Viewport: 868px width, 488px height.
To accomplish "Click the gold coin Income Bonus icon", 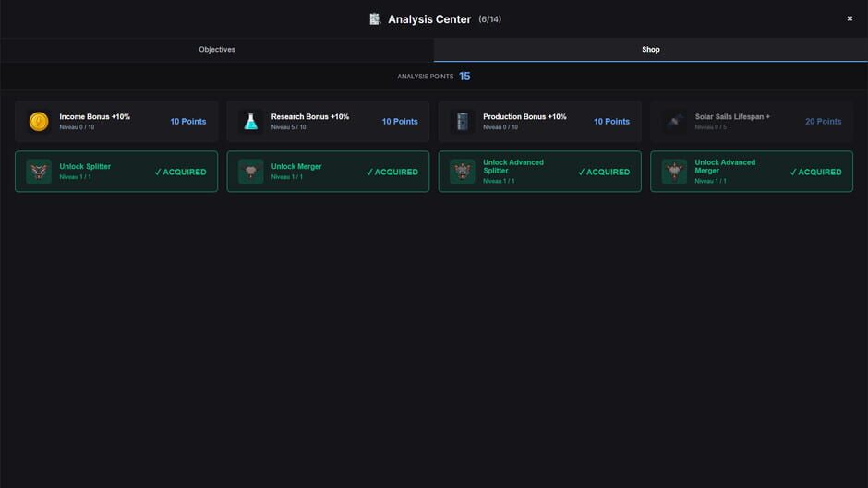I will click(39, 121).
